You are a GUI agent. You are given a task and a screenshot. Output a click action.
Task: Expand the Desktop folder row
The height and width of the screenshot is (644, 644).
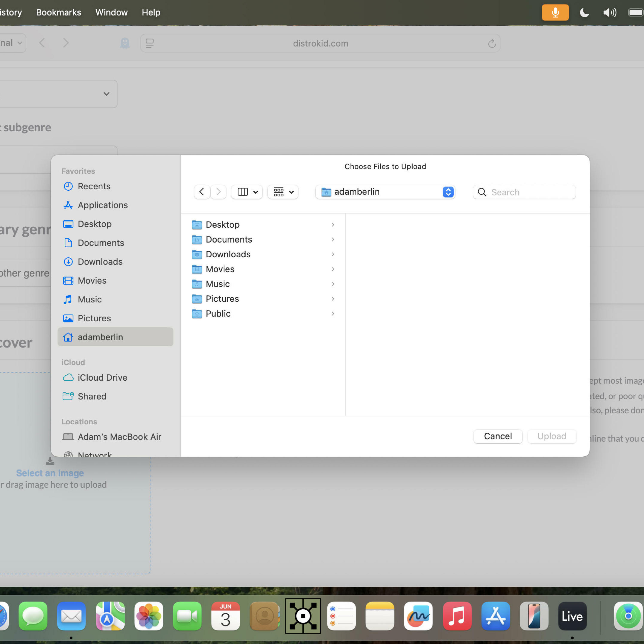pyautogui.click(x=333, y=225)
